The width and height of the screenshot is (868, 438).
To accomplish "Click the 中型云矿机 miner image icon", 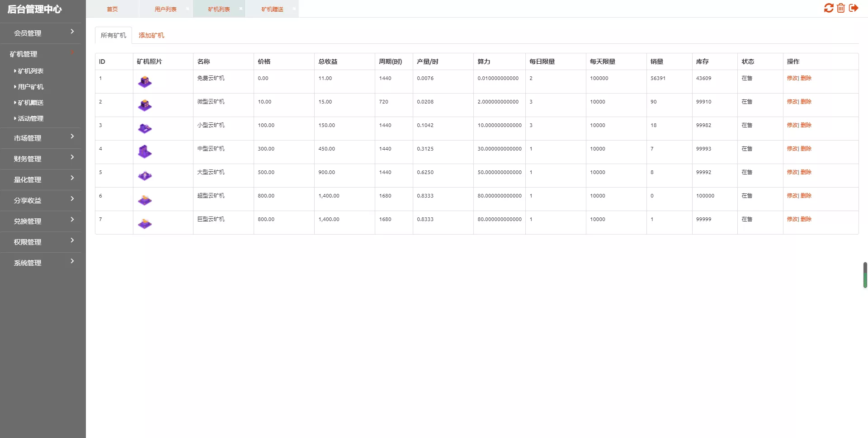I will click(x=145, y=152).
